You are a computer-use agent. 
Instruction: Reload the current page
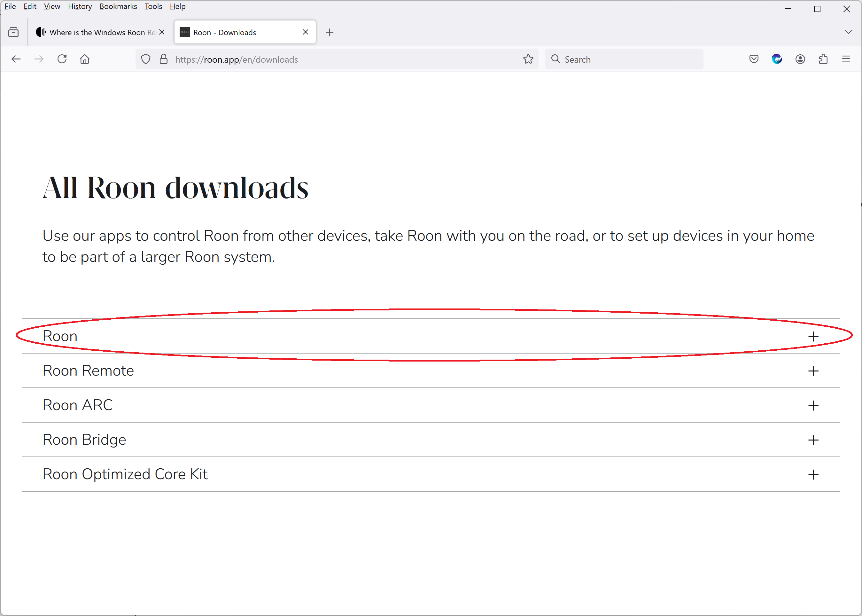click(x=62, y=59)
